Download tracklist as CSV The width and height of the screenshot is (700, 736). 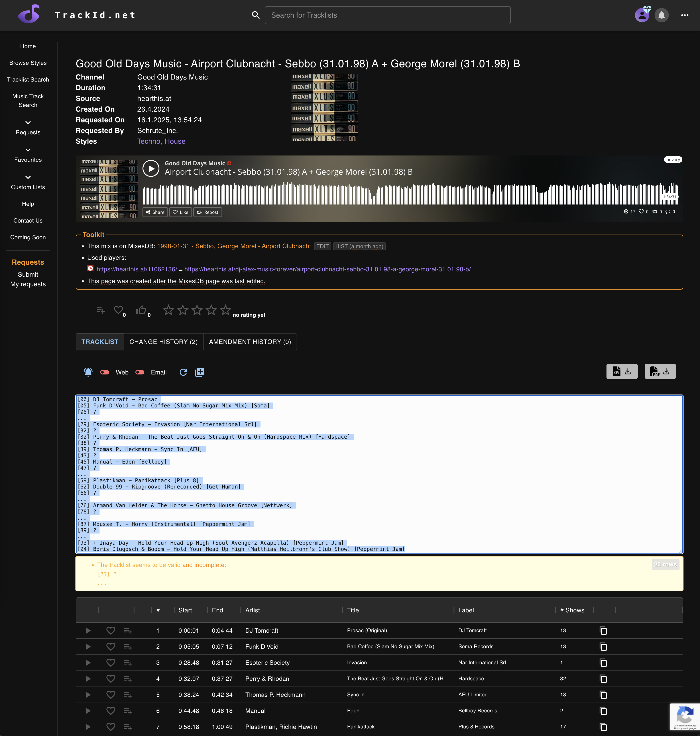point(622,372)
